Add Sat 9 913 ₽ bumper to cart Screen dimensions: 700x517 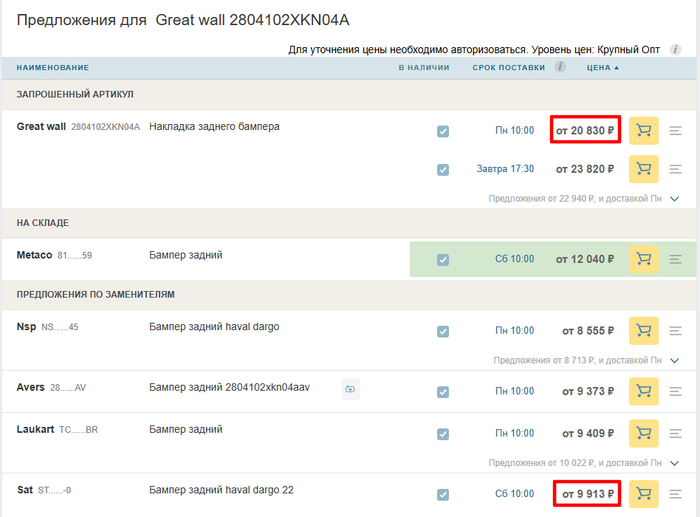(x=643, y=494)
